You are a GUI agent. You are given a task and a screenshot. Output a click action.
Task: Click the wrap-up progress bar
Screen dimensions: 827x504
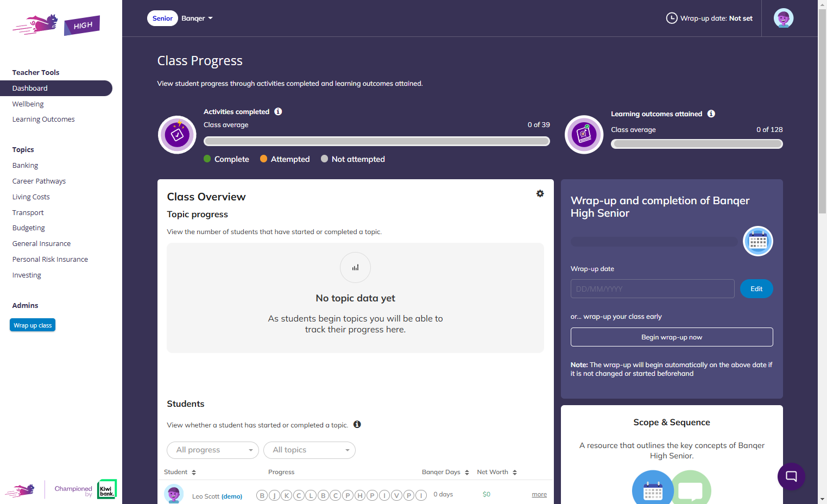pos(654,241)
